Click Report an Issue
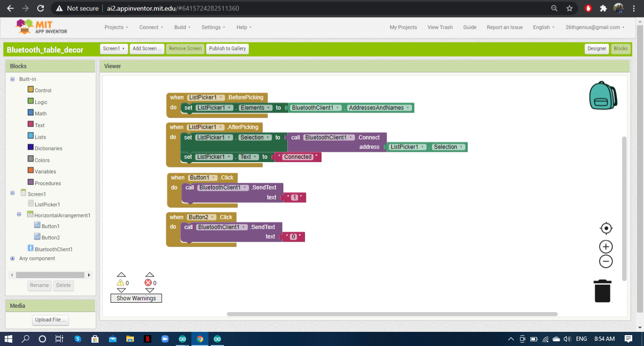Image resolution: width=644 pixels, height=346 pixels. pos(504,27)
